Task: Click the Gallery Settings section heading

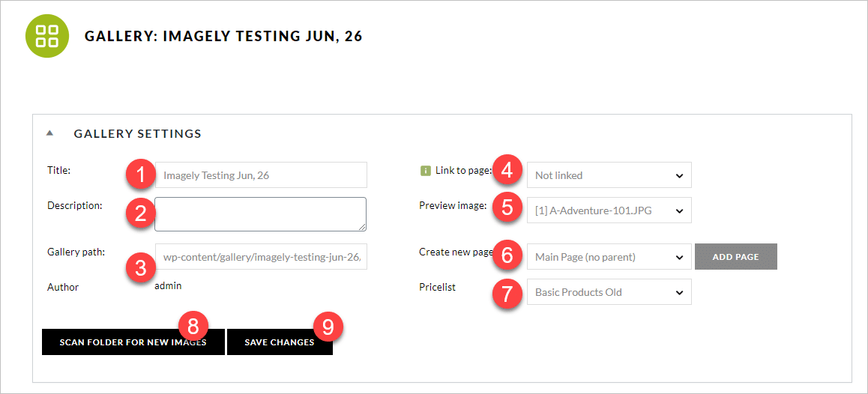Action: tap(137, 133)
